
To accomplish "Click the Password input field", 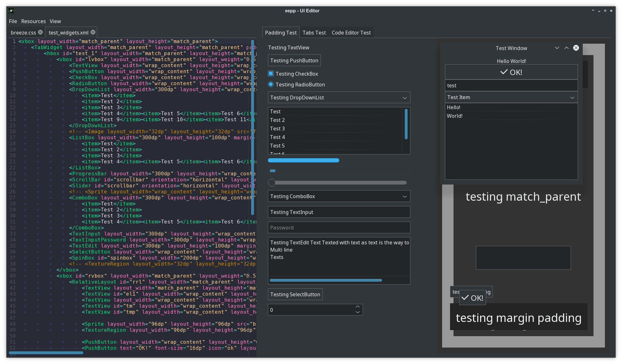I will pos(339,228).
